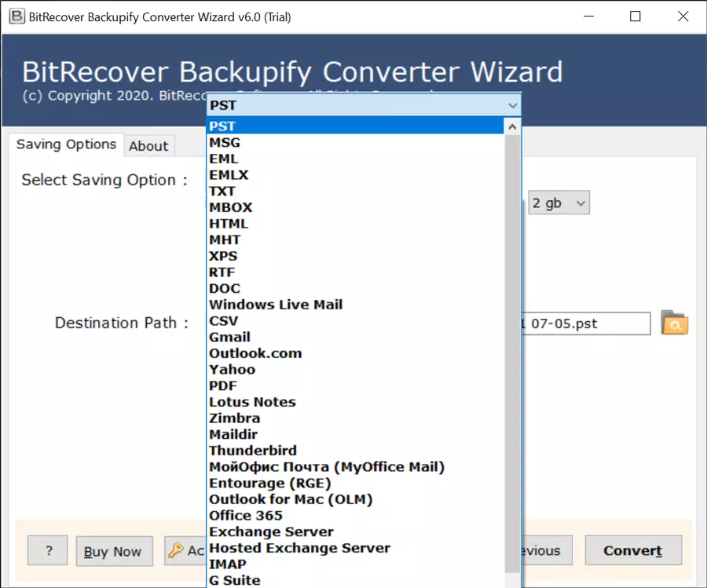Viewport: 707px width, 588px height.
Task: Open the 2 gb split size dropdown
Action: 559,203
